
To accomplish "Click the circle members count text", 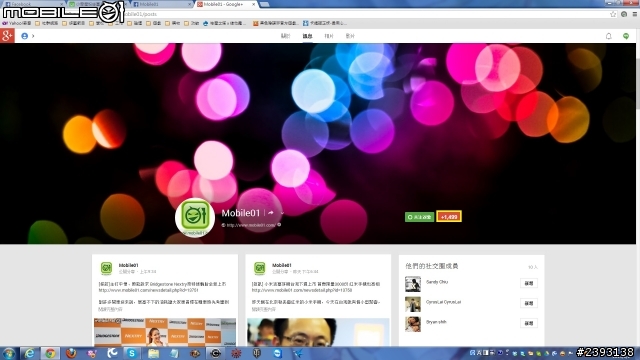I will (x=533, y=267).
